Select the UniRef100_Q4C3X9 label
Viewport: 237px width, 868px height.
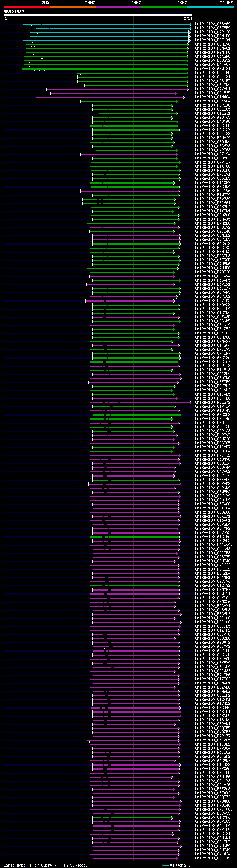tap(213, 130)
